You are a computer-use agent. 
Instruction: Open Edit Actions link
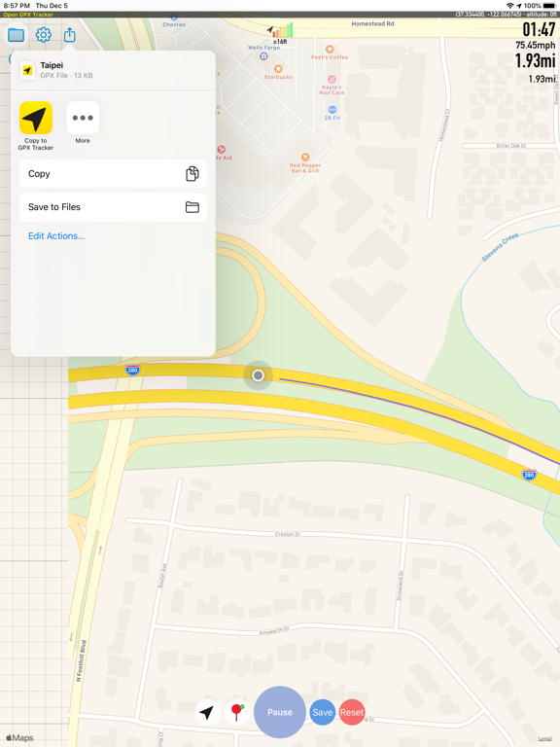pyautogui.click(x=56, y=235)
